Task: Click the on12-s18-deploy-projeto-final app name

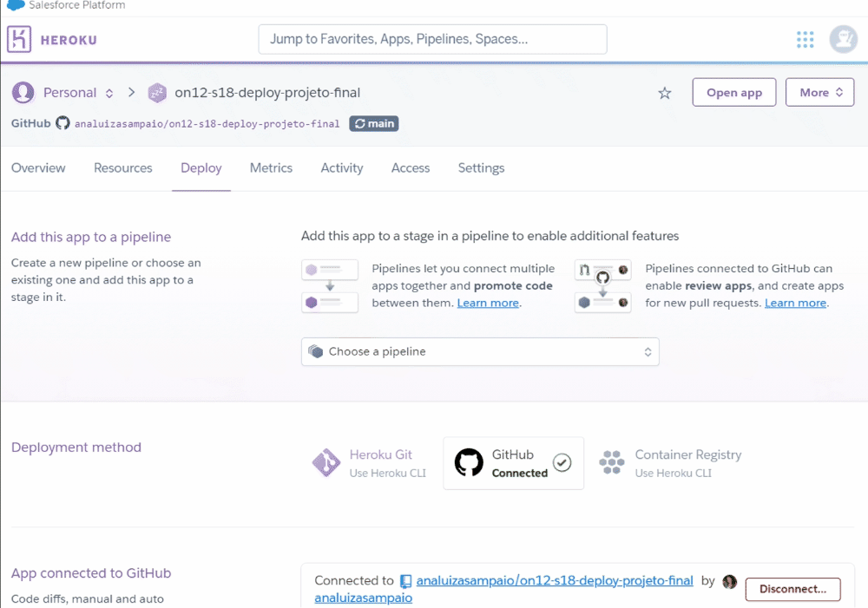Action: (267, 93)
